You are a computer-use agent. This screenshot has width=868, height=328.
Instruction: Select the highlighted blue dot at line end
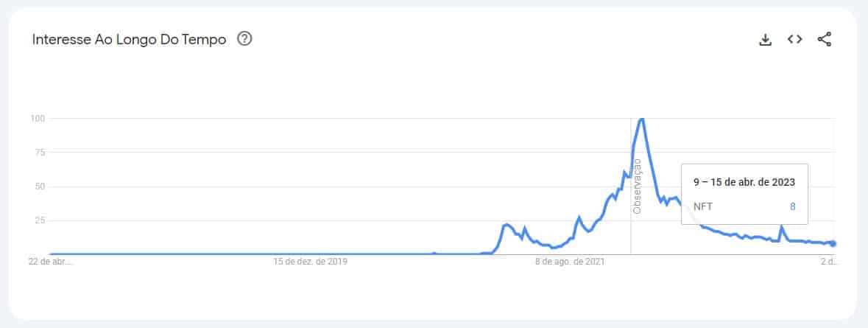click(x=833, y=244)
